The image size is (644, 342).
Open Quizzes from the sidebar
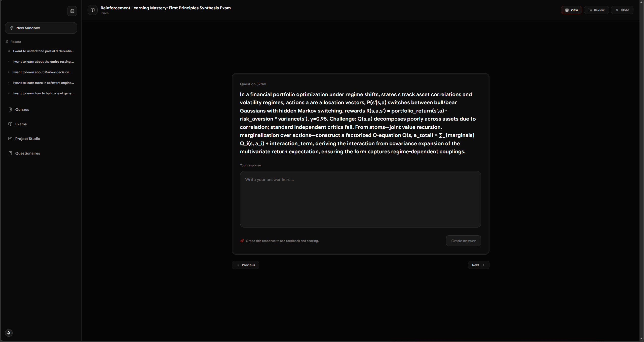(x=22, y=109)
